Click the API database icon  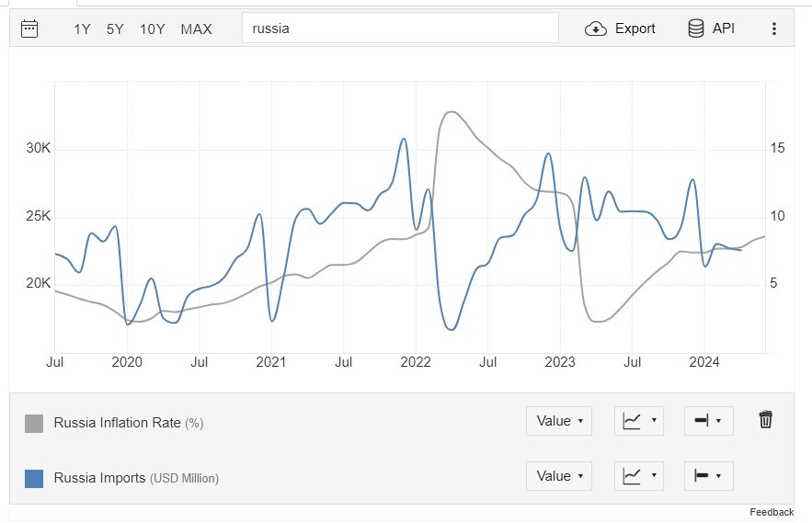pyautogui.click(x=695, y=28)
